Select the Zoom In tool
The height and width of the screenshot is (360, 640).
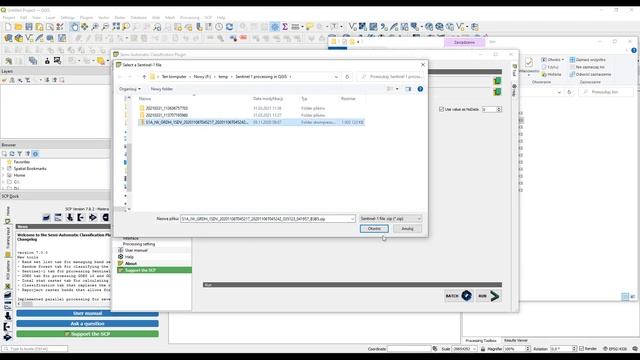(95, 27)
